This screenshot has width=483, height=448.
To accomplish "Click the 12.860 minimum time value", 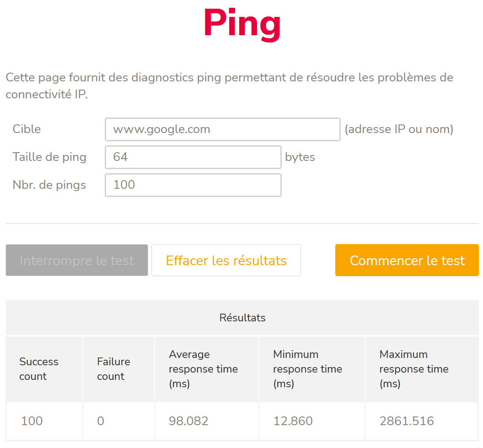I will tap(293, 421).
